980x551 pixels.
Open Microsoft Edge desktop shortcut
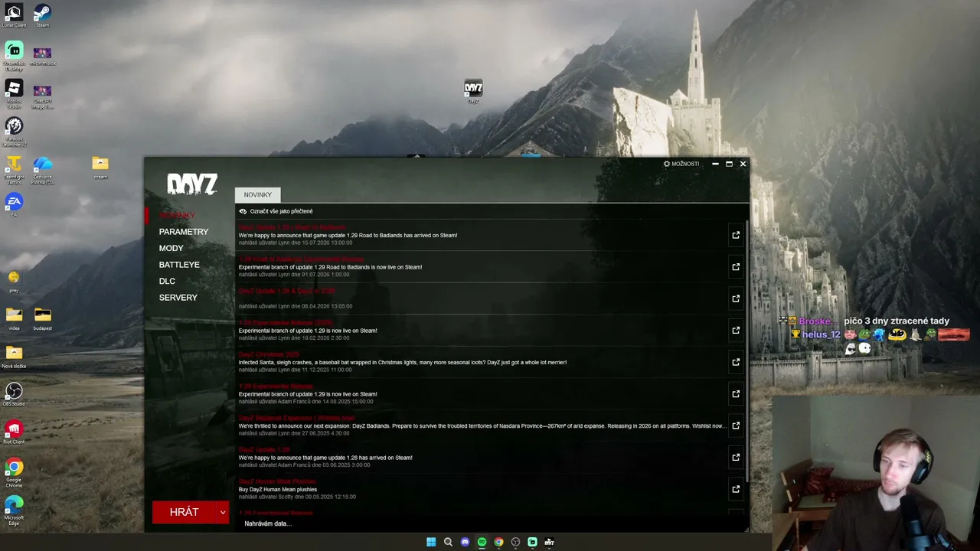[14, 510]
